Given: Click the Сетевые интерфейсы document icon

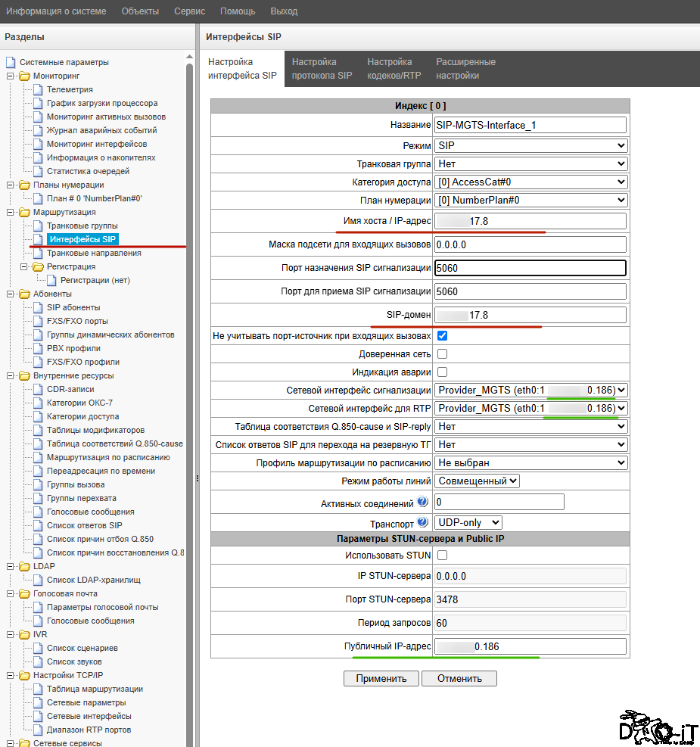Looking at the screenshot, I should (38, 717).
